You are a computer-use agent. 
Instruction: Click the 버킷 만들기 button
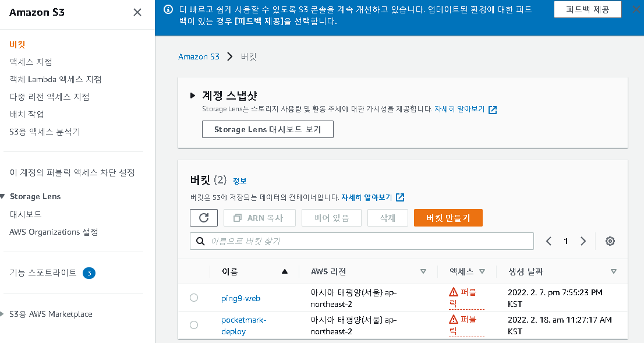pyautogui.click(x=448, y=218)
